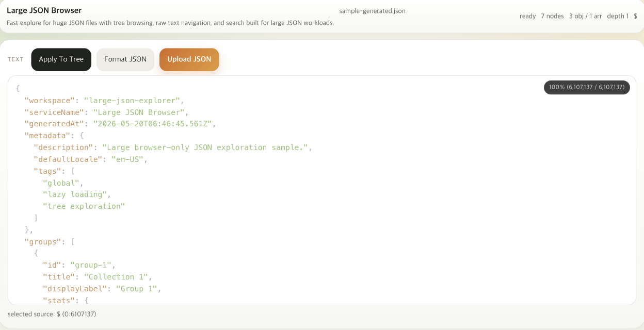Screen dimensions: 644x330
Task: Click the "stats" key line
Action: (x=66, y=300)
